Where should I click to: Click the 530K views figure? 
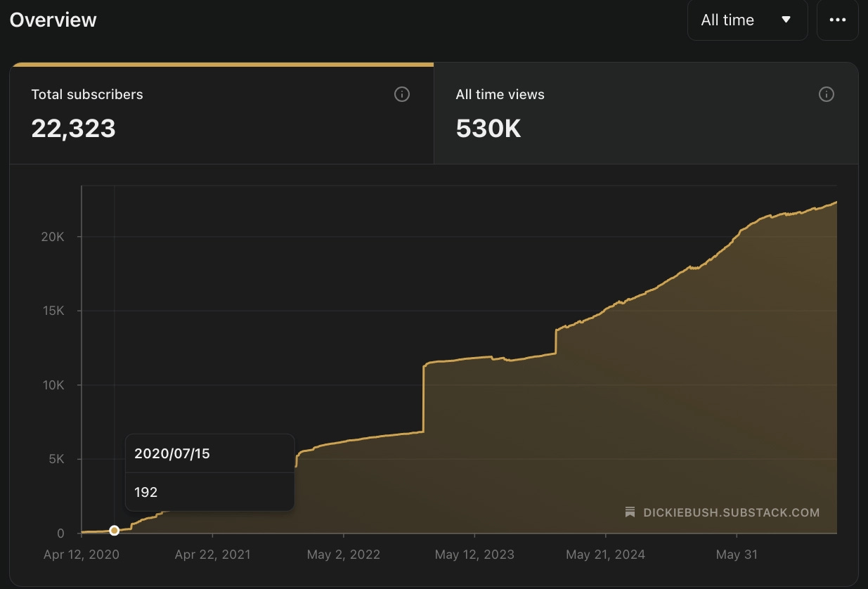pos(488,129)
